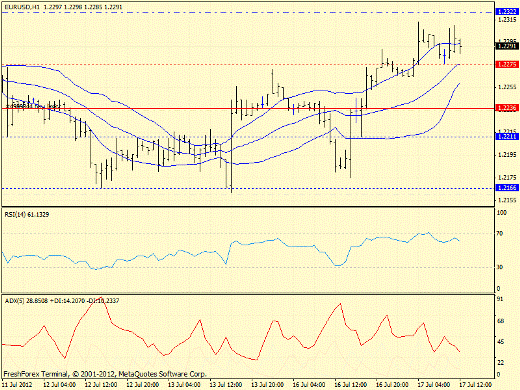
Task: Select the blue 1.2322 price label
Action: (507, 12)
